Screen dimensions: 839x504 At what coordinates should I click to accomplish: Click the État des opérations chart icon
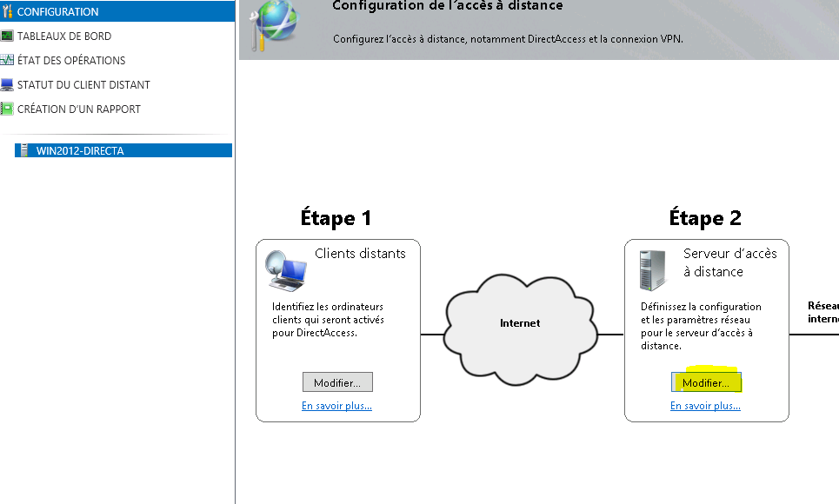(7, 60)
